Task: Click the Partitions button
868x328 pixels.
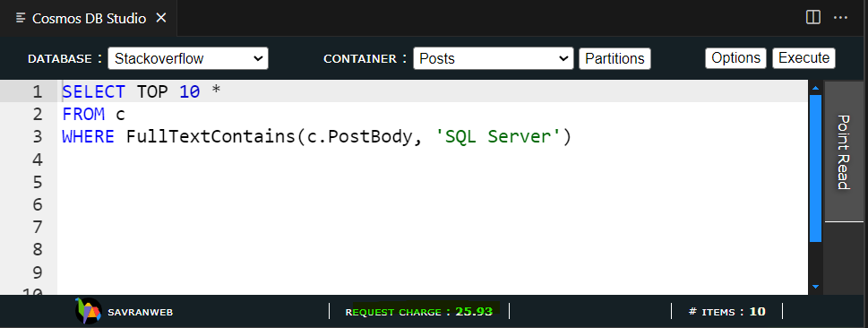Action: tap(614, 58)
